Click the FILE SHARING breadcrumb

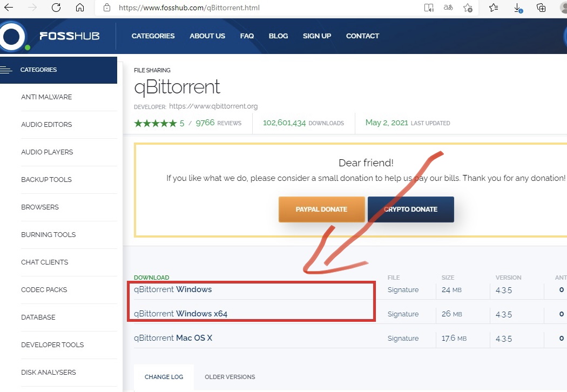pos(152,70)
